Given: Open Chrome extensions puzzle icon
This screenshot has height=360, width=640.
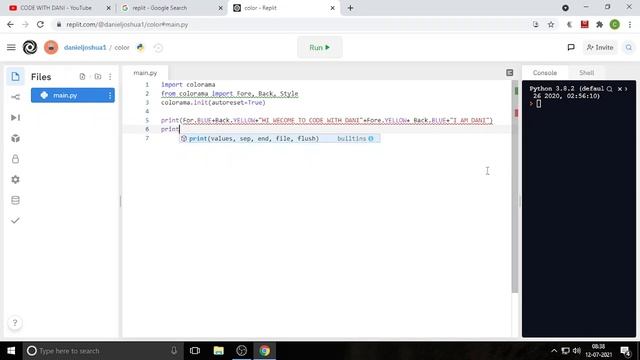Looking at the screenshot, I should (x=600, y=24).
